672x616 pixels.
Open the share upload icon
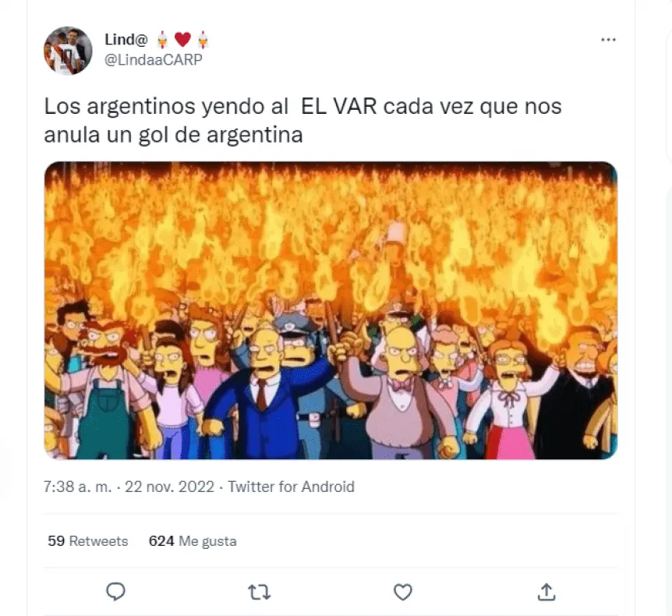tap(546, 592)
